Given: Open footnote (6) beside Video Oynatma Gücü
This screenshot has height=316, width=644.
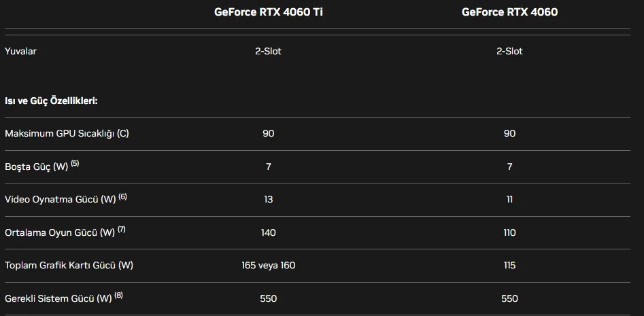Looking at the screenshot, I should [x=123, y=196].
